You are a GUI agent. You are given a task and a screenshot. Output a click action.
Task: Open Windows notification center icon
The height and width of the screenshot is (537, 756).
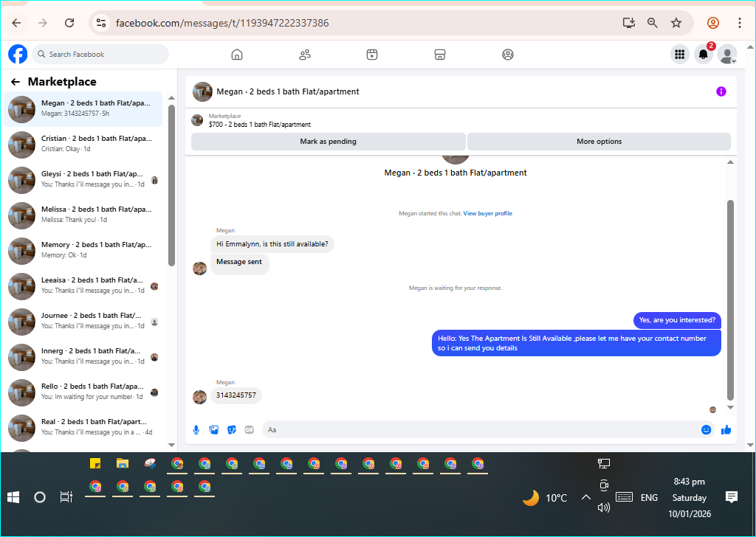tap(732, 497)
